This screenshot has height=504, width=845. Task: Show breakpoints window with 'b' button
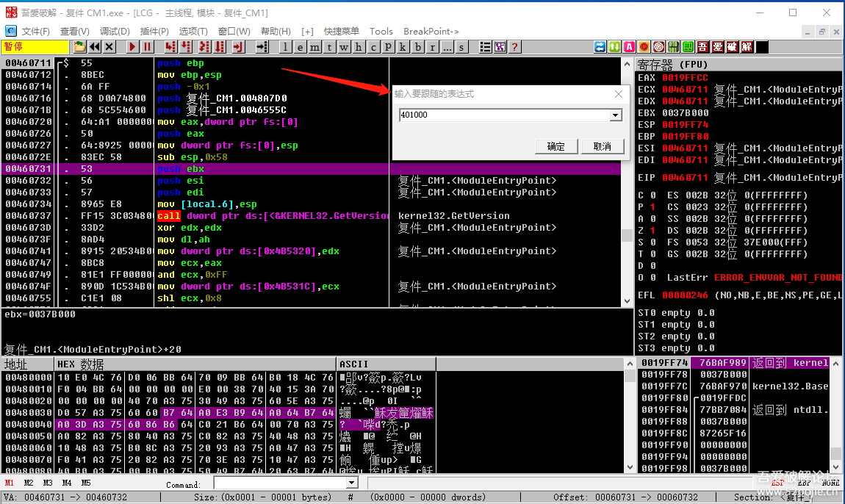(418, 47)
